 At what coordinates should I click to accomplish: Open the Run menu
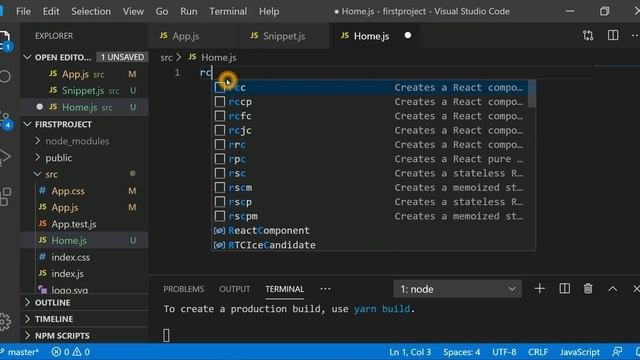189,11
